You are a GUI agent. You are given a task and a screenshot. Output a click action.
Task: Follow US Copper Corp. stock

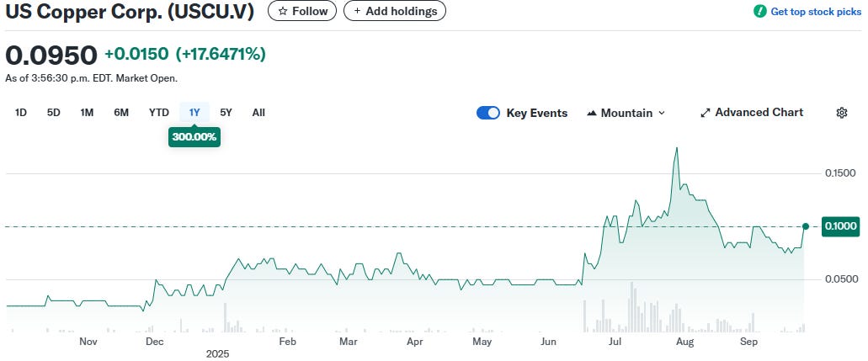[x=302, y=11]
